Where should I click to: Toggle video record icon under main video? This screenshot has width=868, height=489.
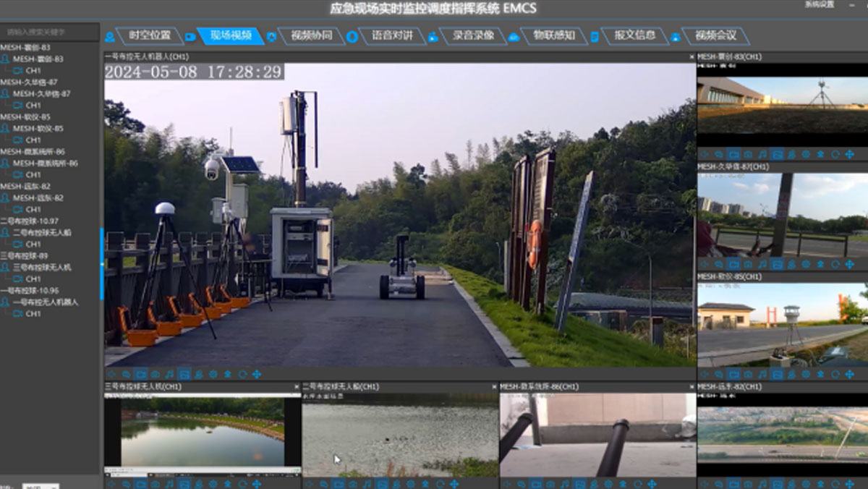(x=140, y=374)
